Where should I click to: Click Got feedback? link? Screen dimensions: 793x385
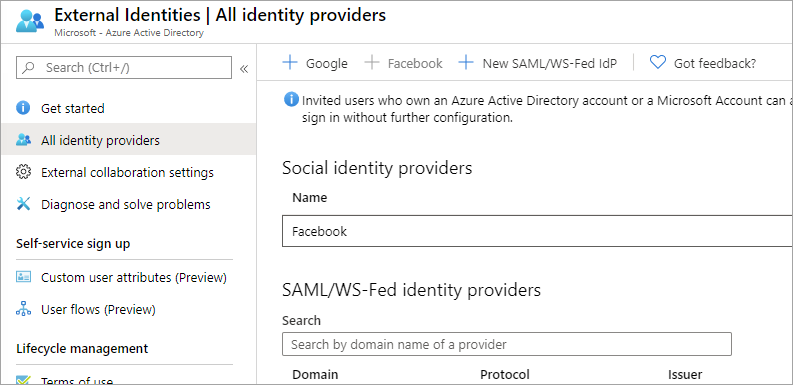pyautogui.click(x=703, y=63)
